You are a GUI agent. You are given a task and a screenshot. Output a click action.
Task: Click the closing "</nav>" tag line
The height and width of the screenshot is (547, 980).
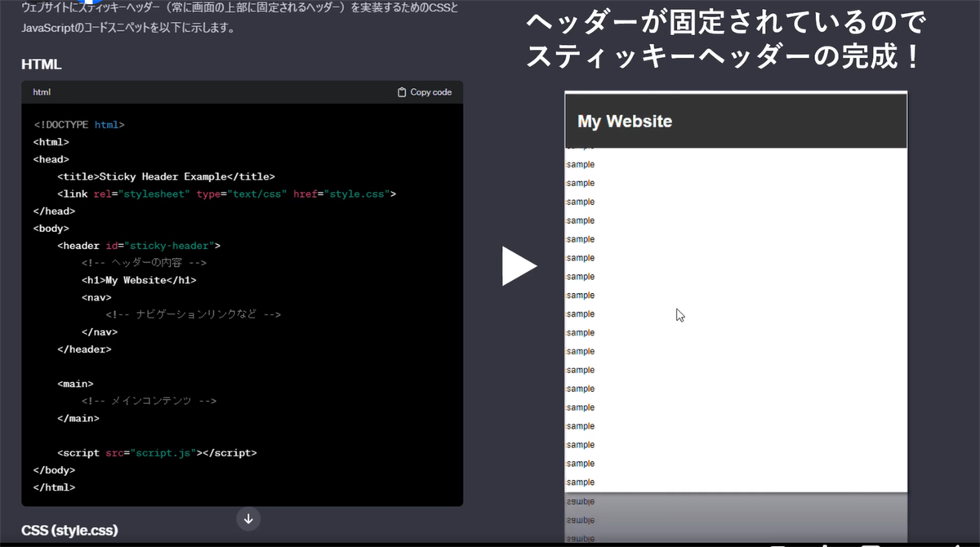click(x=100, y=332)
